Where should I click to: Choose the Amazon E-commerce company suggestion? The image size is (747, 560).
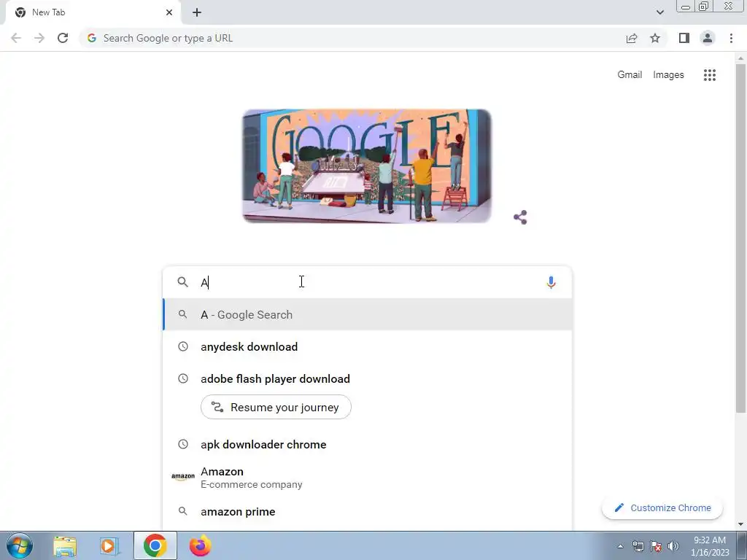(368, 478)
